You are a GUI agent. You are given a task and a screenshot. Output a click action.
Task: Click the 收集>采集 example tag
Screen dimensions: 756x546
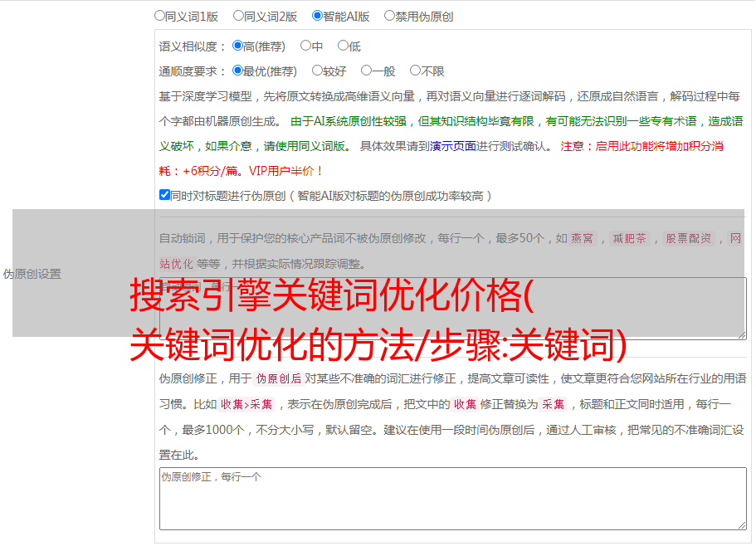(246, 404)
